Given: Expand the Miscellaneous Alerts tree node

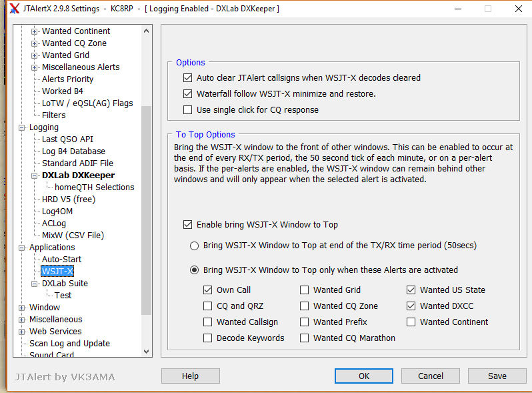Looking at the screenshot, I should tap(34, 67).
